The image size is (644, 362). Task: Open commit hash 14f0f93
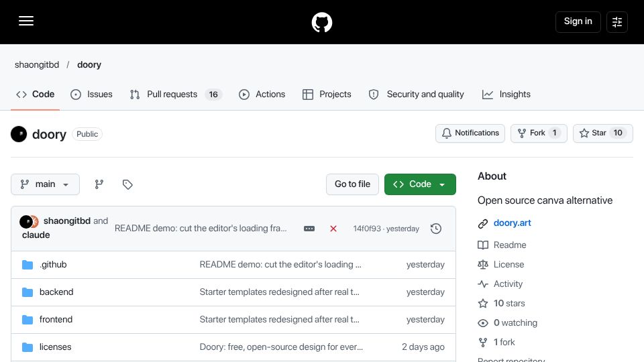(367, 229)
